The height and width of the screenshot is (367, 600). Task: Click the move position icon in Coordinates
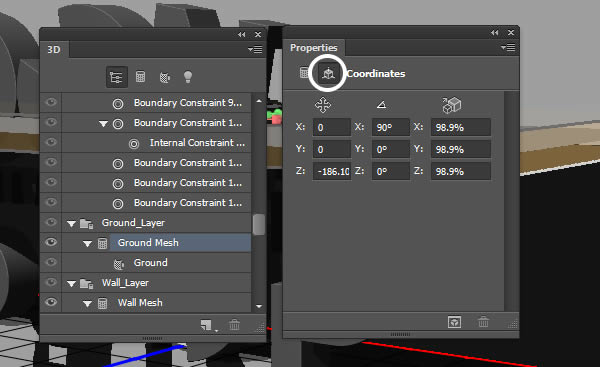323,105
